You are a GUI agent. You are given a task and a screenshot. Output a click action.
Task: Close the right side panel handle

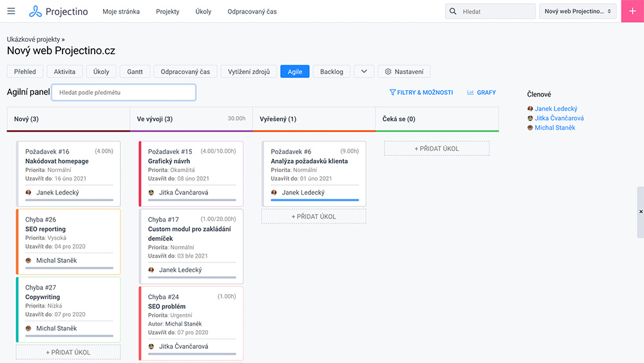coord(641,211)
